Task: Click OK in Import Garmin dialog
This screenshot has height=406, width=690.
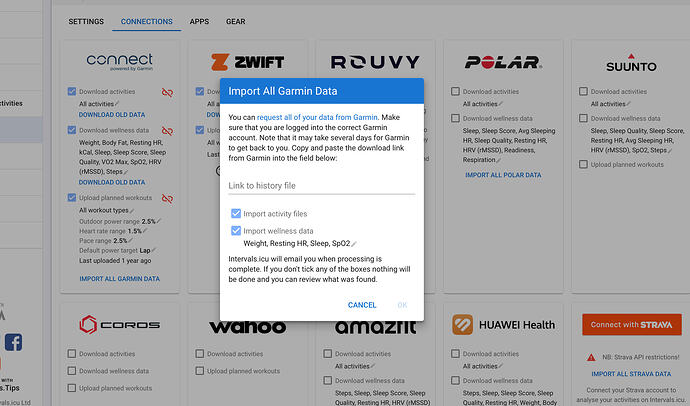Action: 402,305
